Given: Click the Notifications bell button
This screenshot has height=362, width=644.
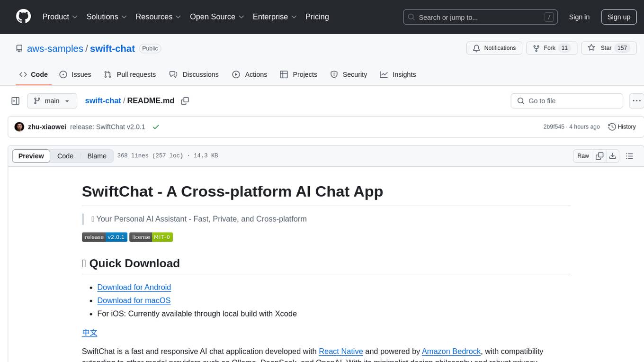Looking at the screenshot, I should click(494, 48).
